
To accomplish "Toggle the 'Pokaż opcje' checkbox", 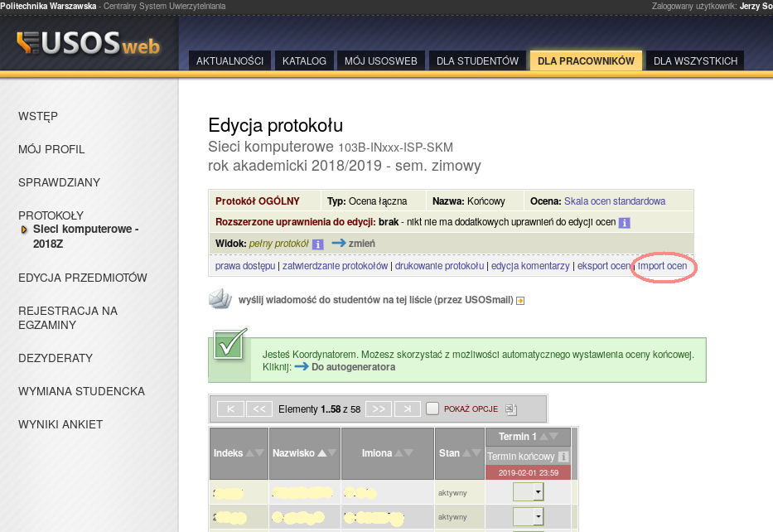I will click(x=432, y=409).
